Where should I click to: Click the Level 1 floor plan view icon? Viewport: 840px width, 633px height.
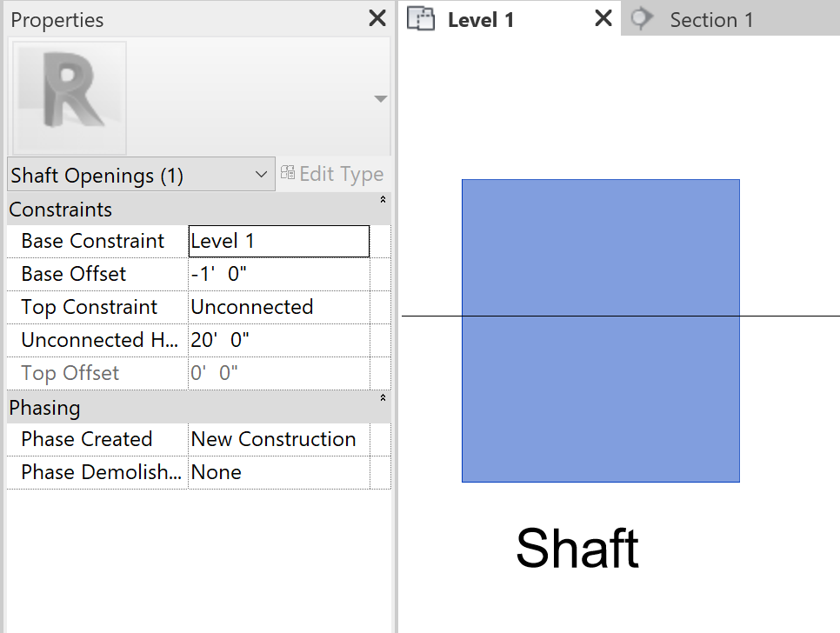421,18
